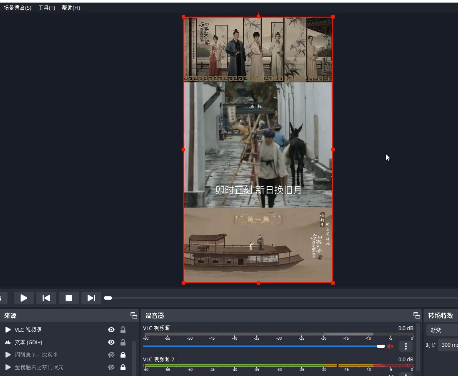Click the 混音器 Audio Mixer panel title

coord(155,315)
